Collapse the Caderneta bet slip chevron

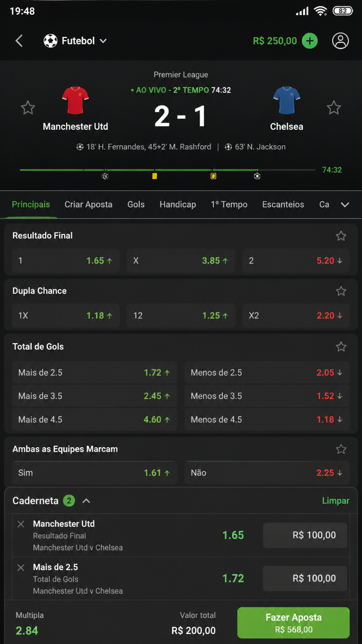click(86, 501)
